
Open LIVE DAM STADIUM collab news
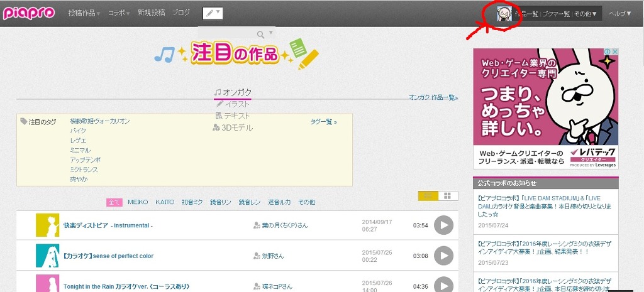(545, 206)
